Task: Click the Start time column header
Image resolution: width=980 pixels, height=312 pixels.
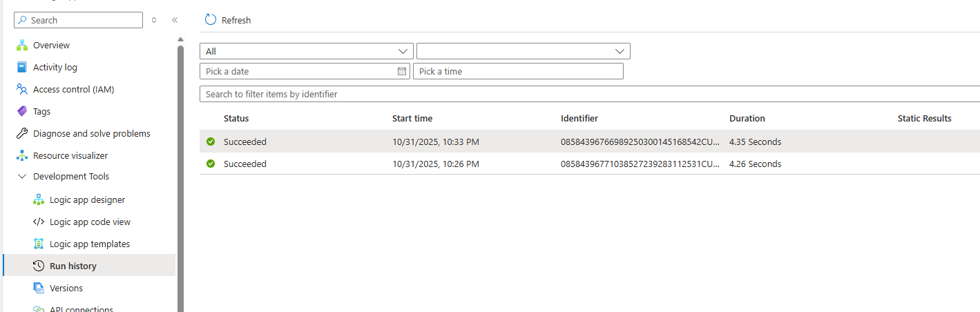Action: [x=412, y=119]
